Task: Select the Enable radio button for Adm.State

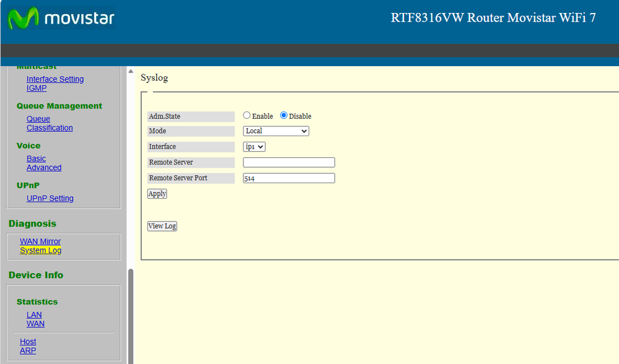Action: (247, 116)
